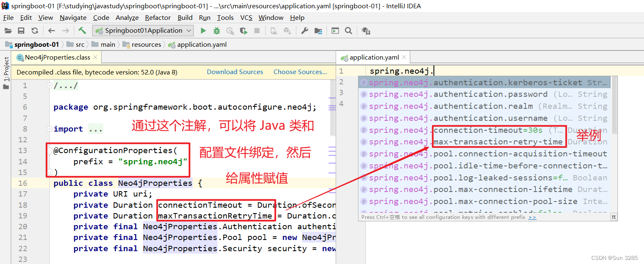Viewport: 644px width, 264px height.
Task: Open the Build menu
Action: (185, 17)
